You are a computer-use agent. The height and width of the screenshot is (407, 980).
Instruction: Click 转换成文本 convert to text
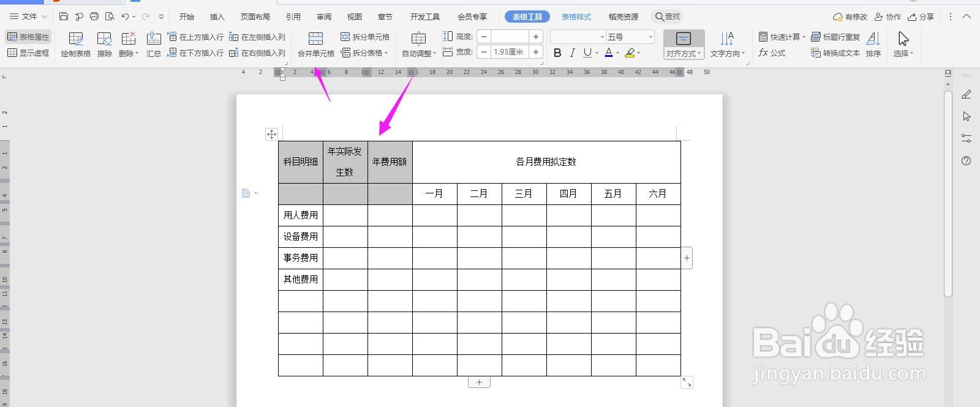835,53
